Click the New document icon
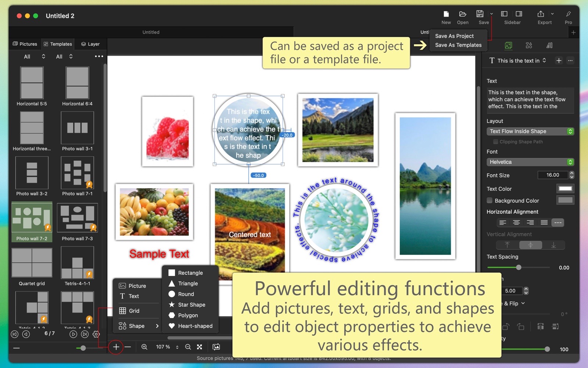 [x=446, y=14]
